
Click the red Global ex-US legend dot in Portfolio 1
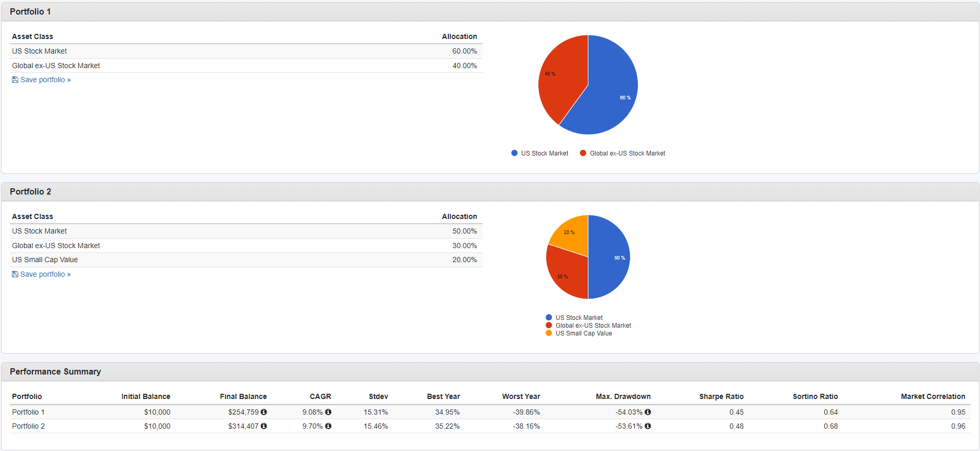coord(583,153)
